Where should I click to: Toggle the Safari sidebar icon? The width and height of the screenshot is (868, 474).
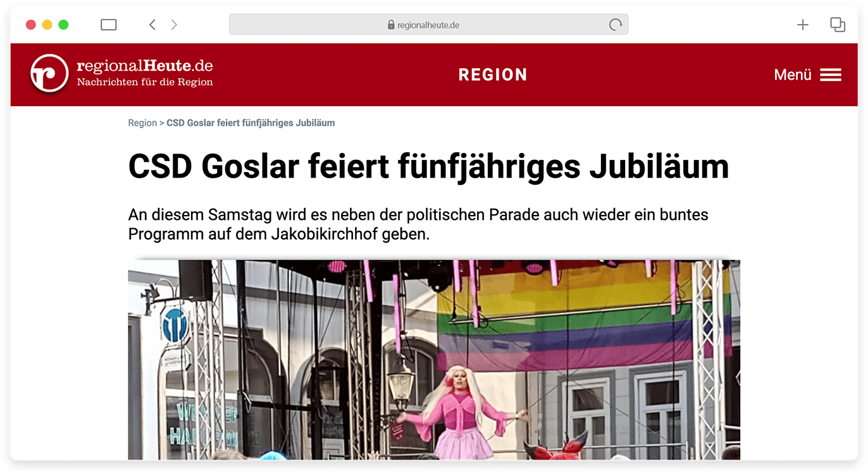tap(109, 25)
